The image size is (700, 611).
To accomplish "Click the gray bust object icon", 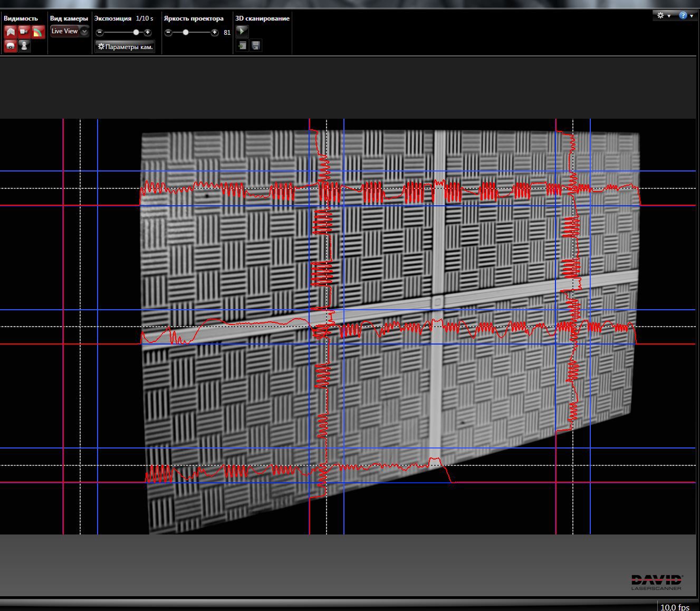I will (24, 46).
